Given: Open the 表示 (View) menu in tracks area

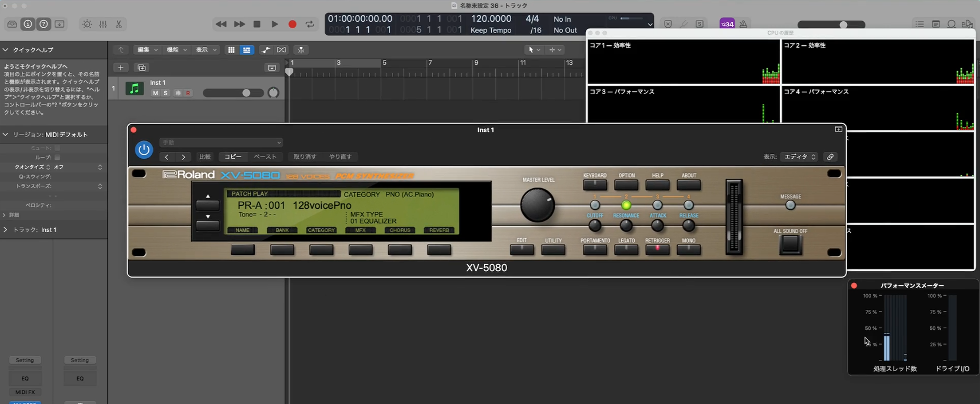Looking at the screenshot, I should pos(206,50).
